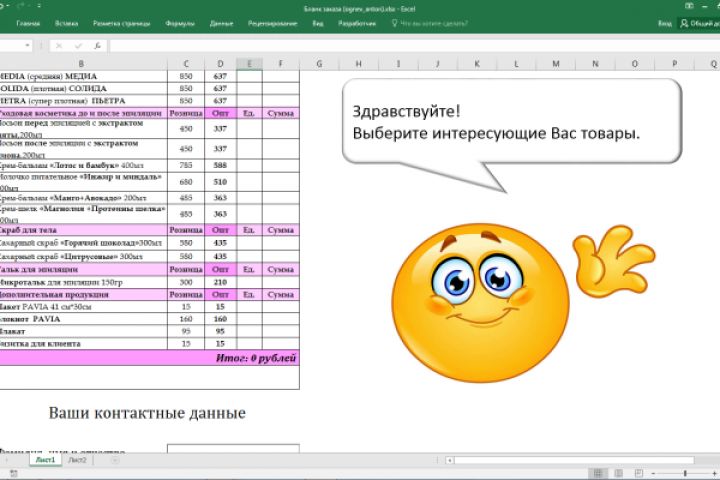Add a new sheet with plus icon
Image resolution: width=720 pixels, height=480 pixels.
click(115, 460)
